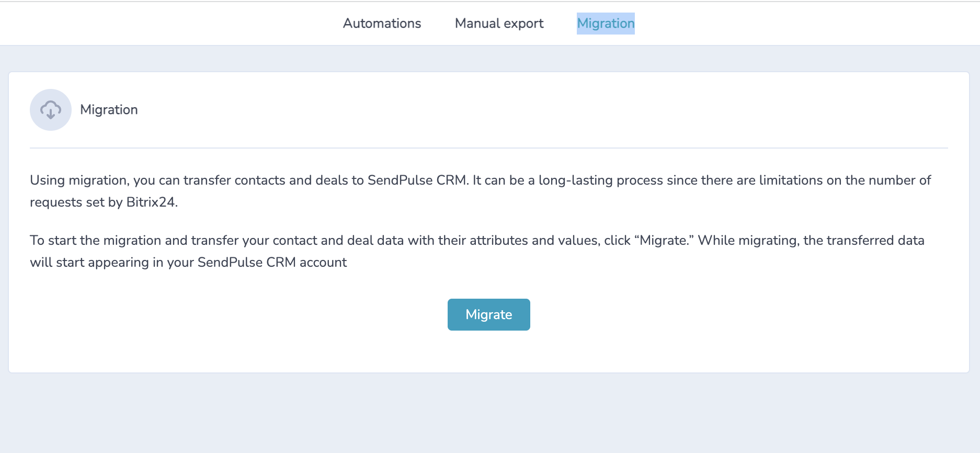Click the cloud download migration icon
Image resolution: width=980 pixels, height=453 pixels.
pyautogui.click(x=51, y=110)
